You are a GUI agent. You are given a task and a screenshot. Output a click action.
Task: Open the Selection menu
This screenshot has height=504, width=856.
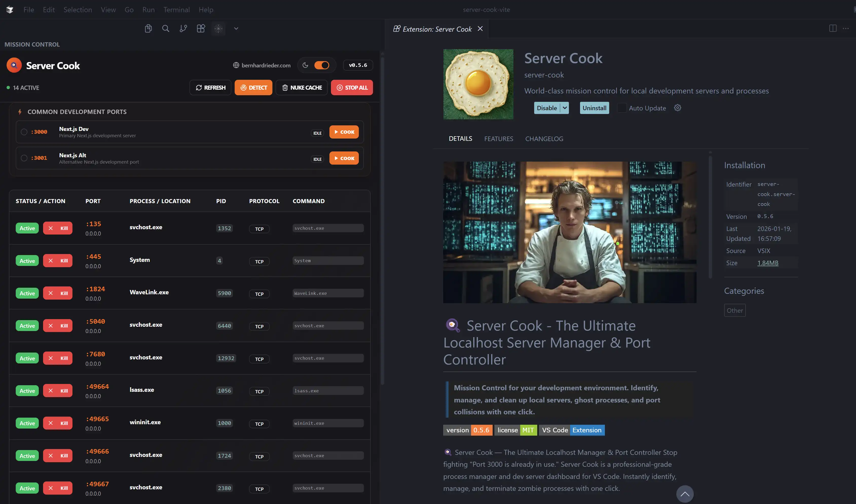pos(78,10)
